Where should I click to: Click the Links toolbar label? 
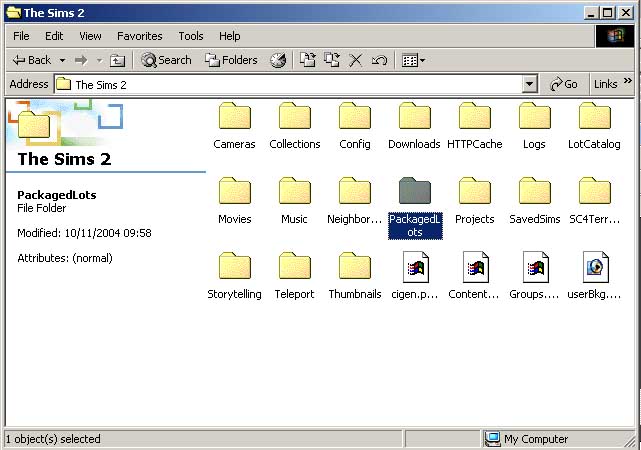(x=605, y=84)
